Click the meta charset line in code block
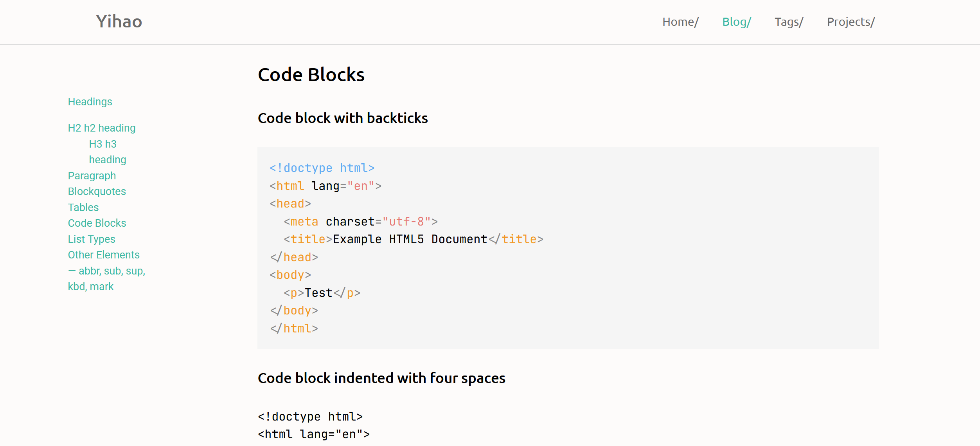The width and height of the screenshot is (980, 446). [x=360, y=222]
